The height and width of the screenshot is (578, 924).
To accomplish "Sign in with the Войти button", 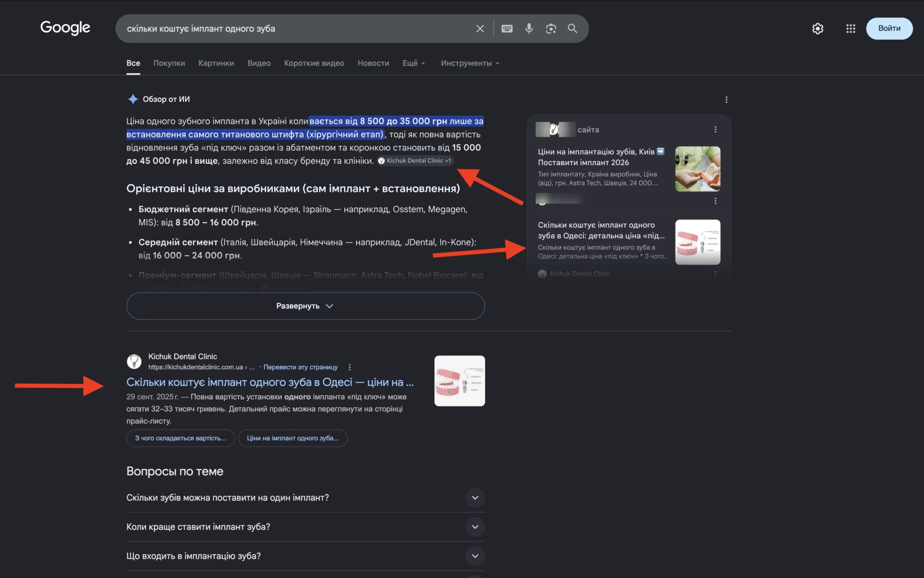I will click(x=889, y=28).
